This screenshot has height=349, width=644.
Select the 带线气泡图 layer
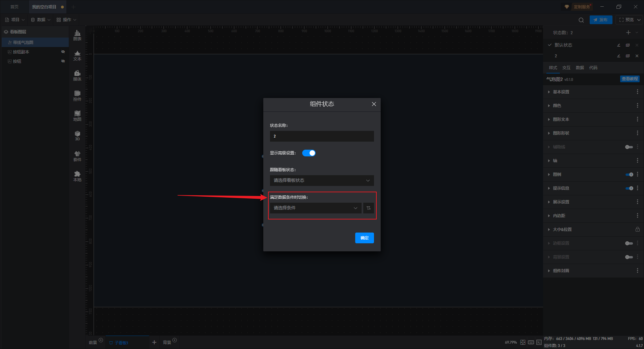pyautogui.click(x=35, y=43)
